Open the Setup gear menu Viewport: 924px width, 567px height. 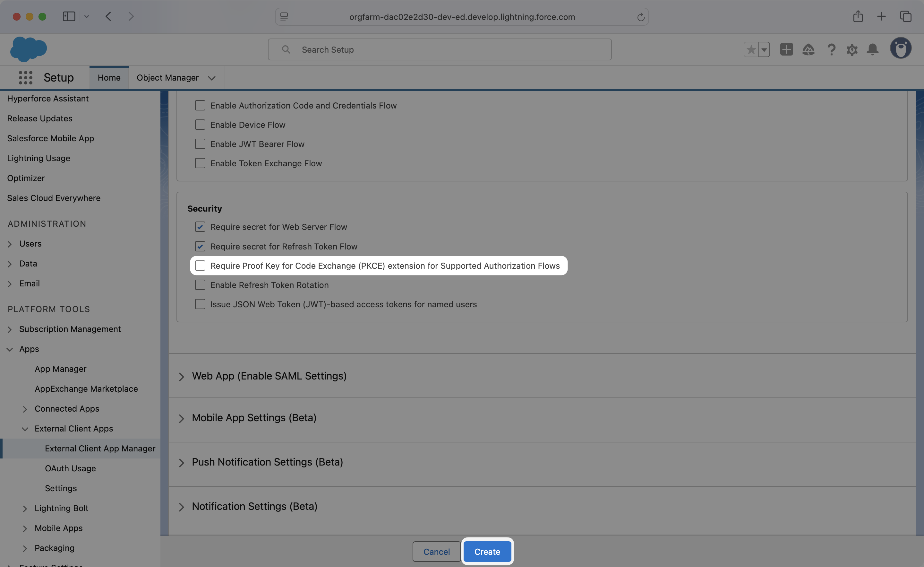coord(851,49)
